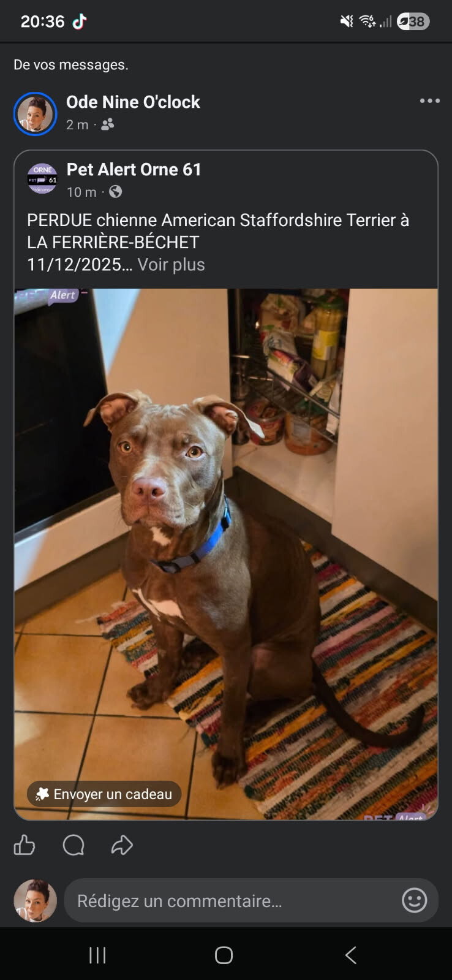Like the post with thumbs-up icon
Viewport: 452px width, 980px height.
click(24, 845)
